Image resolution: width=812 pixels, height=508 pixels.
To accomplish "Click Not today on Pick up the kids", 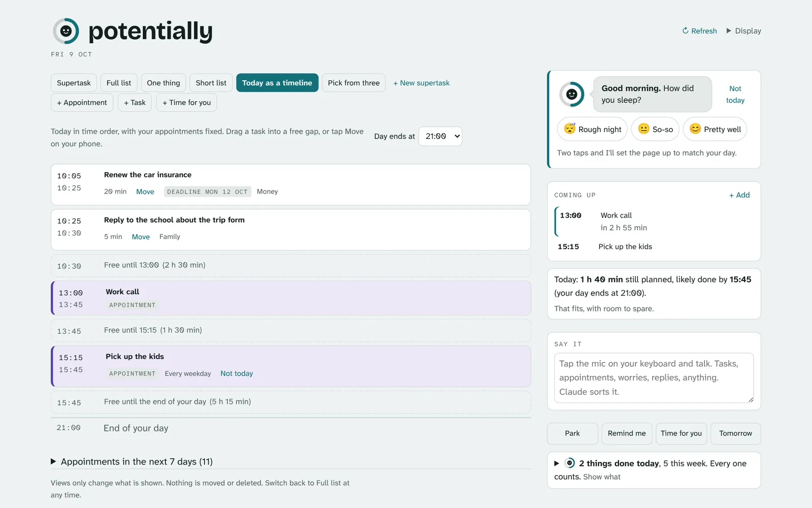I will 236,373.
